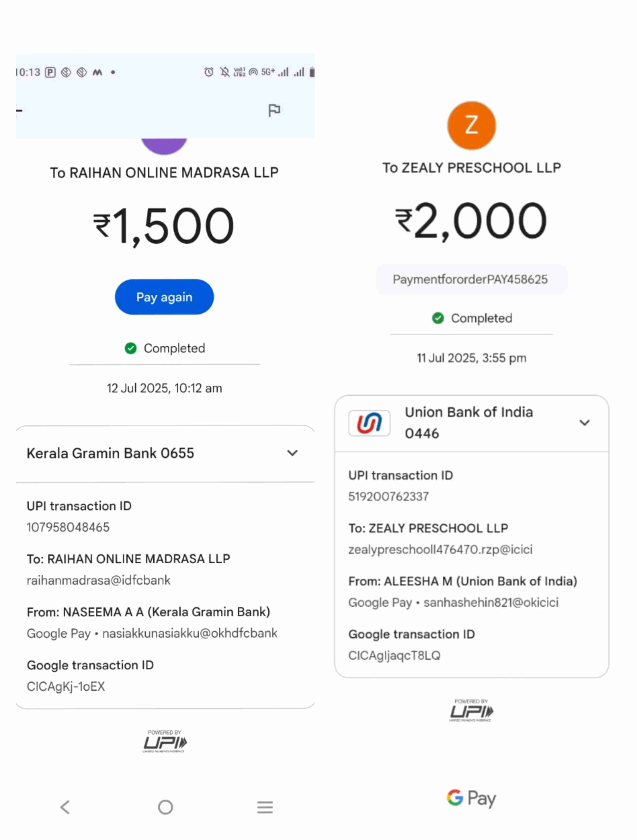Tap the orange Z profile avatar

tap(471, 125)
